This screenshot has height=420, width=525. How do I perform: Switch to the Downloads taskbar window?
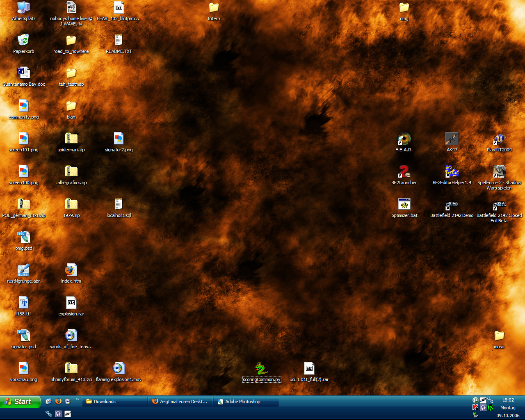point(115,402)
